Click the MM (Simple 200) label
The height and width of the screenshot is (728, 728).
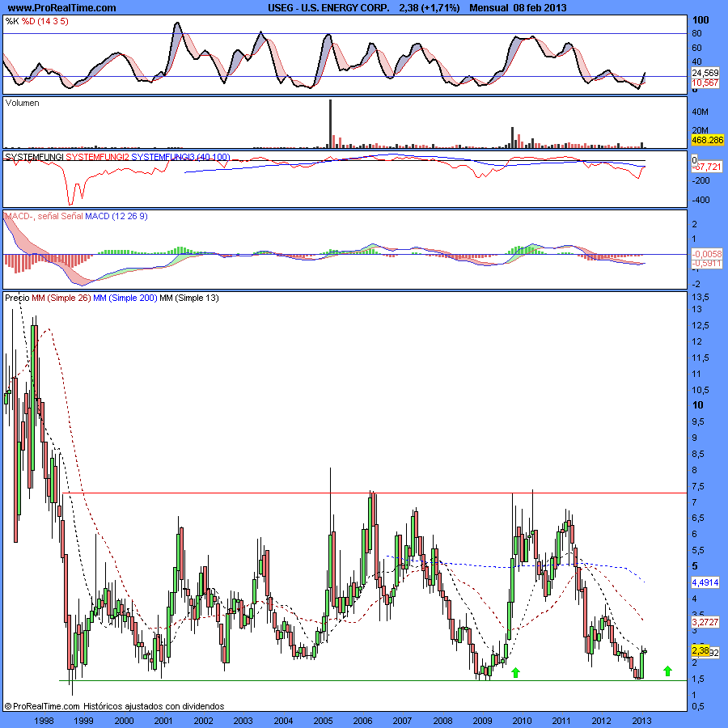[125, 298]
